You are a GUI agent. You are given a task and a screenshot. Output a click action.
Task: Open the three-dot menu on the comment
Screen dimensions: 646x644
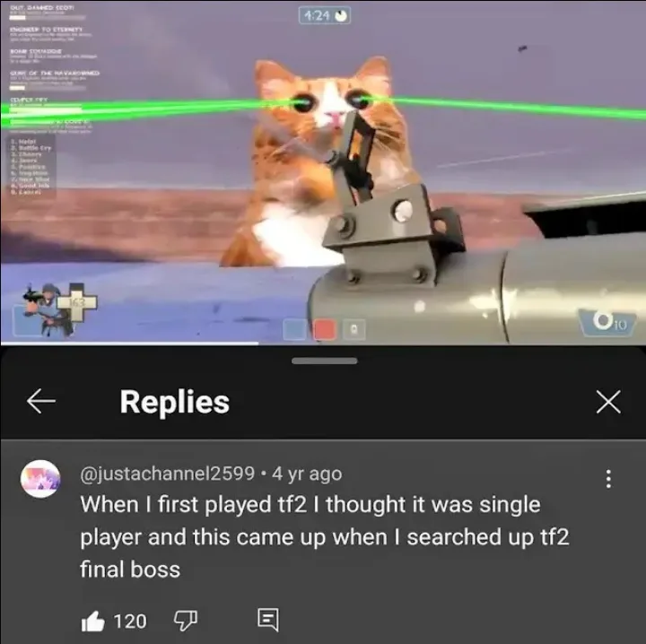pos(608,479)
